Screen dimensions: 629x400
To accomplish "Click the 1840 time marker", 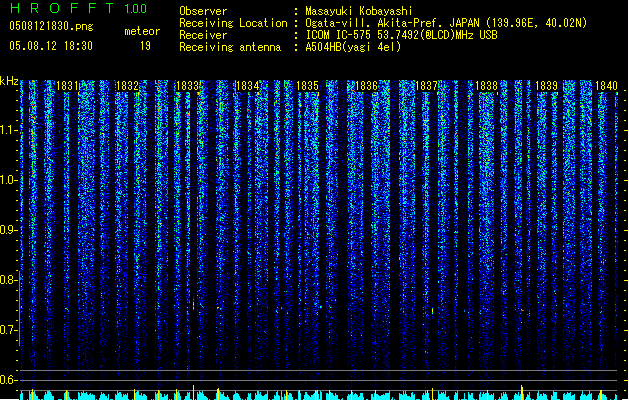I will pyautogui.click(x=606, y=86).
